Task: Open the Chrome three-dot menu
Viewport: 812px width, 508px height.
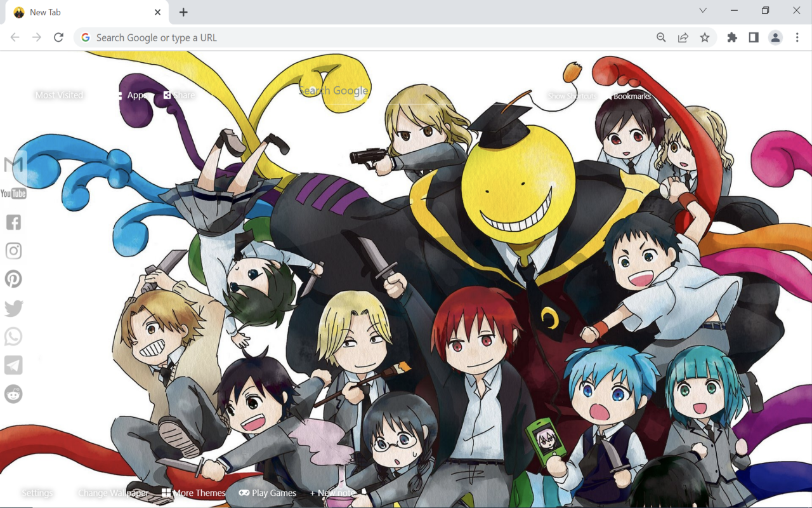Action: pyautogui.click(x=797, y=37)
